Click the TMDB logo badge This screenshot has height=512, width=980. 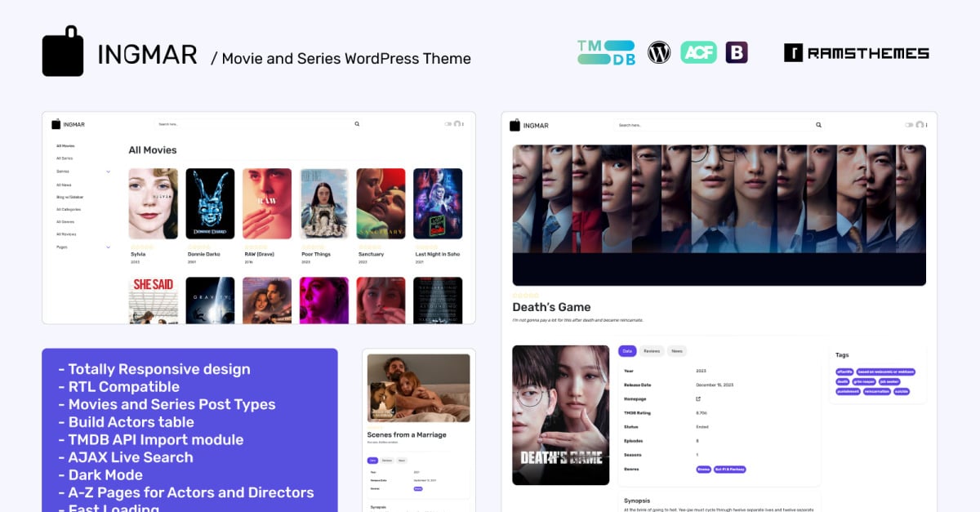pyautogui.click(x=606, y=53)
